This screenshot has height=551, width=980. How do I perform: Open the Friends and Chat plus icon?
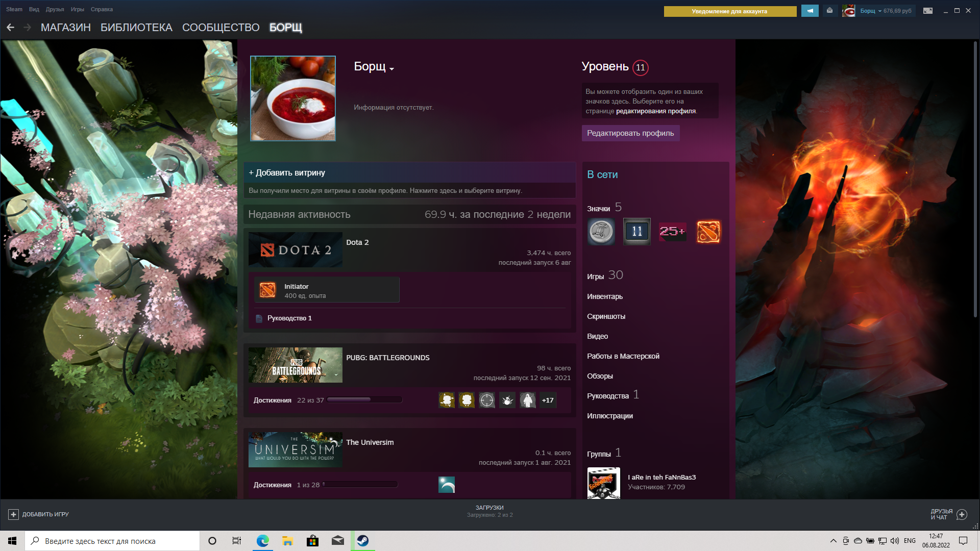(962, 514)
